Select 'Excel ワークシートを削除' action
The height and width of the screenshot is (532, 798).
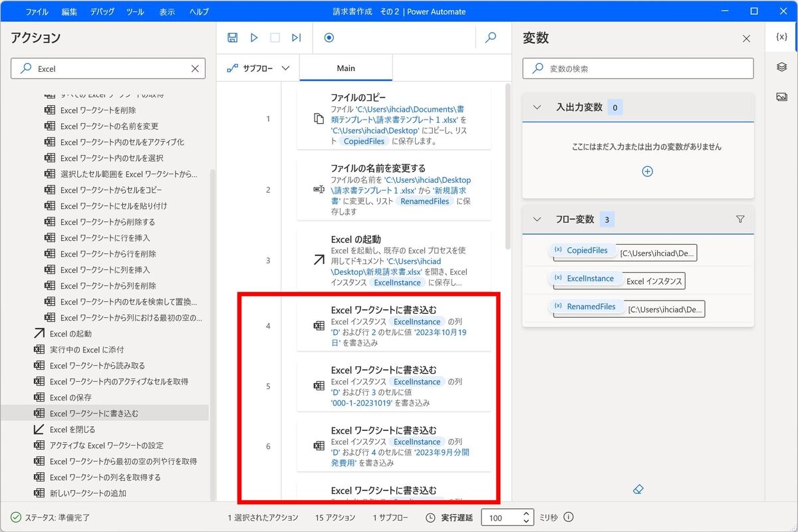pyautogui.click(x=98, y=110)
